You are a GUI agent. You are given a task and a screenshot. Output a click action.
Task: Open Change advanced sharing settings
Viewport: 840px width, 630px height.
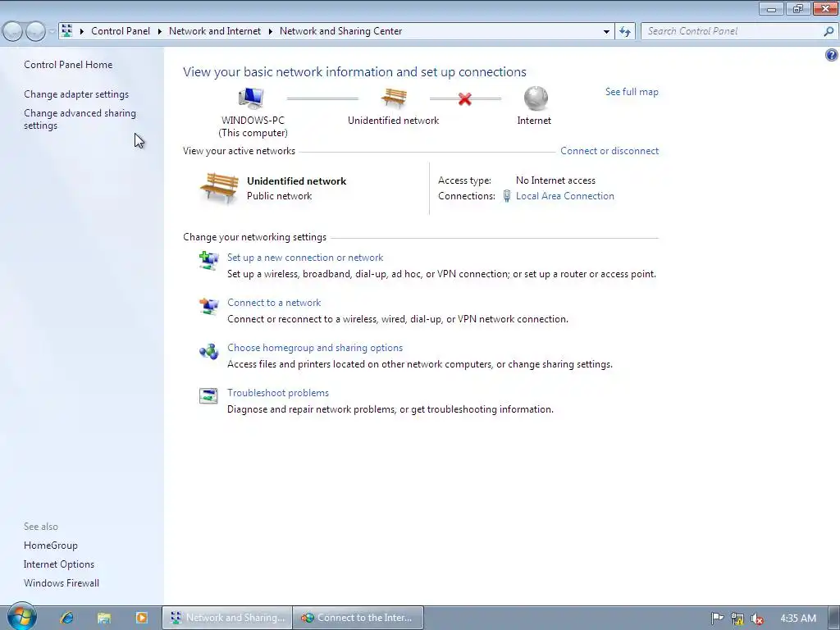coord(80,119)
